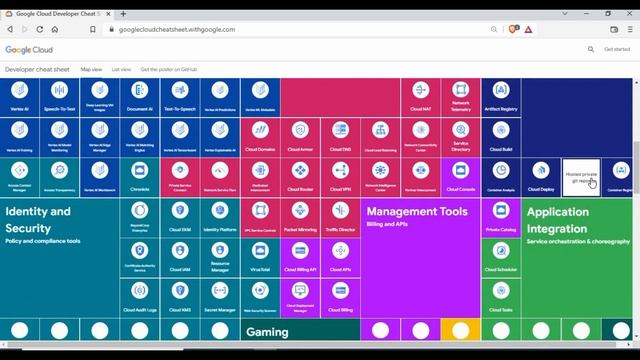This screenshot has width=640, height=360.
Task: Open the Cloud Router tile
Action: coord(300,178)
